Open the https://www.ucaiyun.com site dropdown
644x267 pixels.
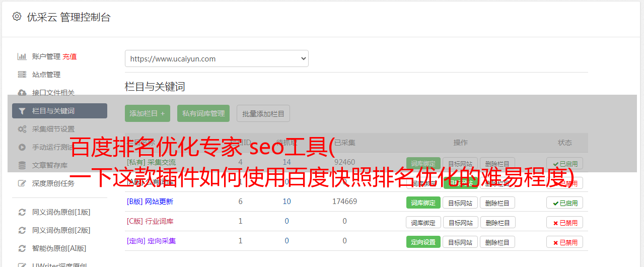(x=217, y=58)
